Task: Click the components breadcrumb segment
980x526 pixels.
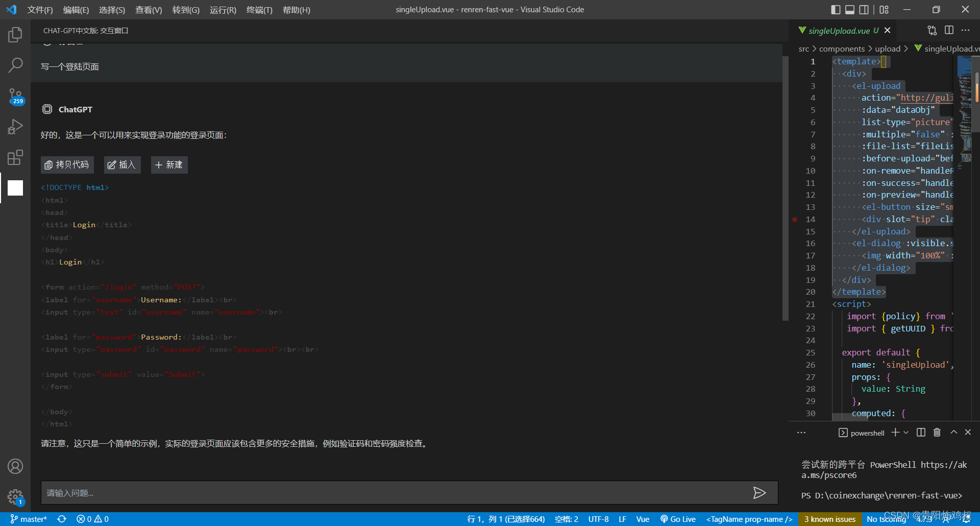Action: [x=842, y=49]
